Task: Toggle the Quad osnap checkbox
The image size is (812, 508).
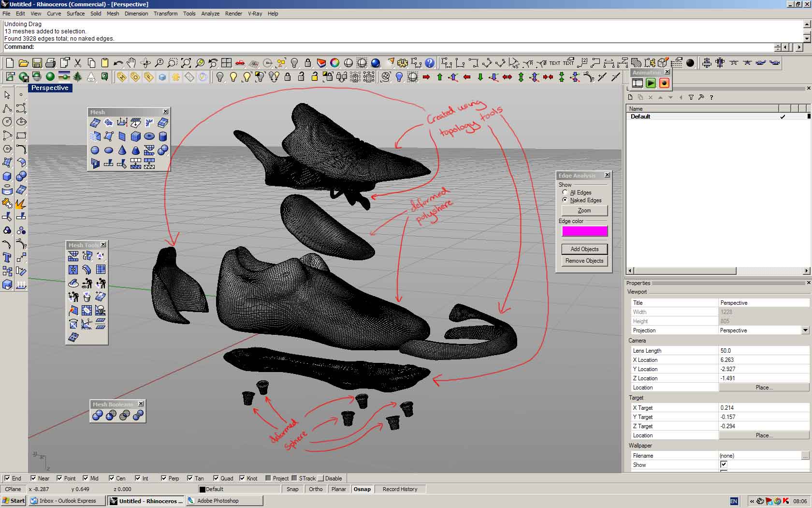Action: [216, 478]
